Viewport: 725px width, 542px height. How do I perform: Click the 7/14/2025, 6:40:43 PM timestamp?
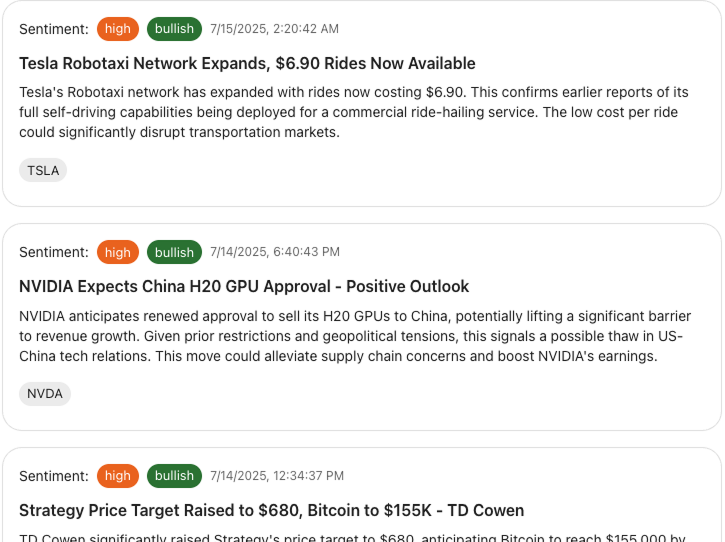(274, 252)
